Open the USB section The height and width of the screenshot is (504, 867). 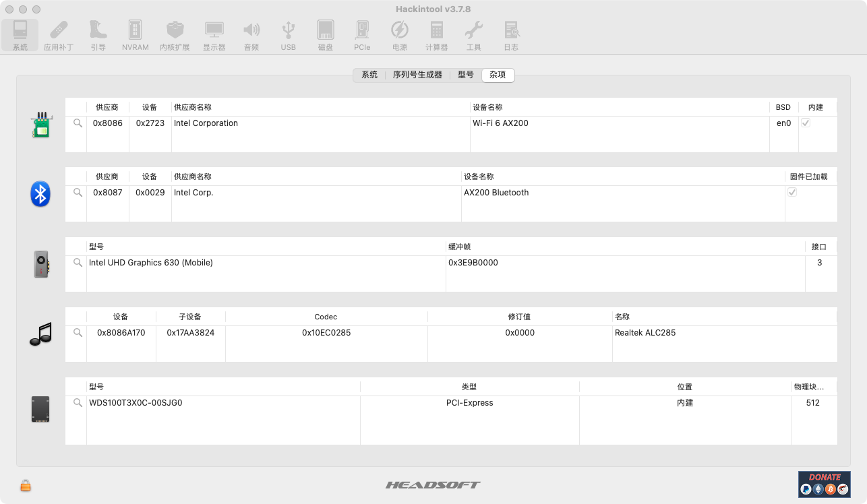(x=289, y=35)
